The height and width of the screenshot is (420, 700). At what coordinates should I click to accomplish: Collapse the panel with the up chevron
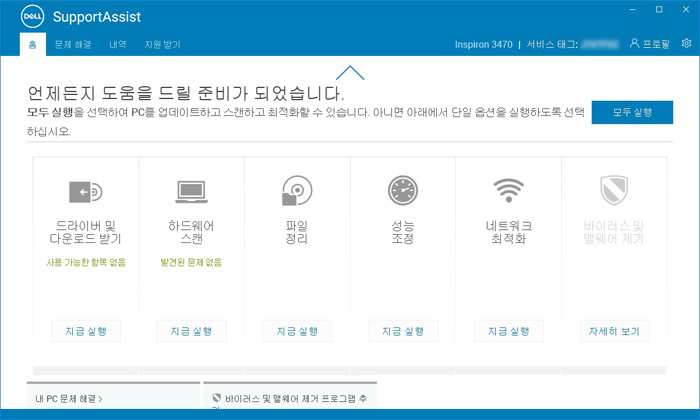tap(350, 73)
